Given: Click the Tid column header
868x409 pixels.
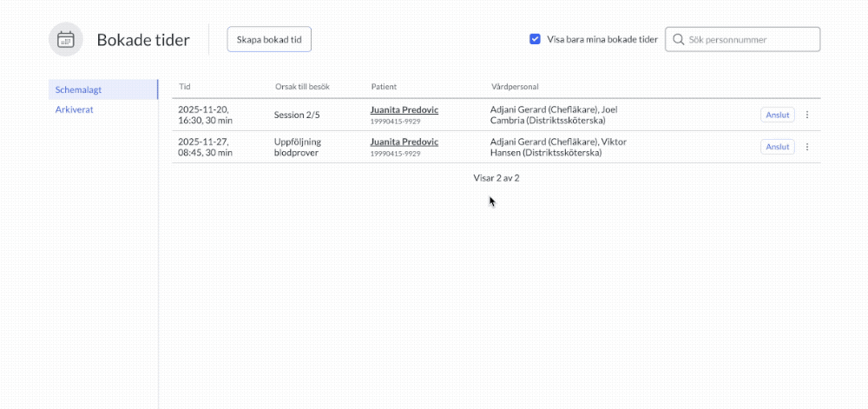Looking at the screenshot, I should [x=185, y=87].
